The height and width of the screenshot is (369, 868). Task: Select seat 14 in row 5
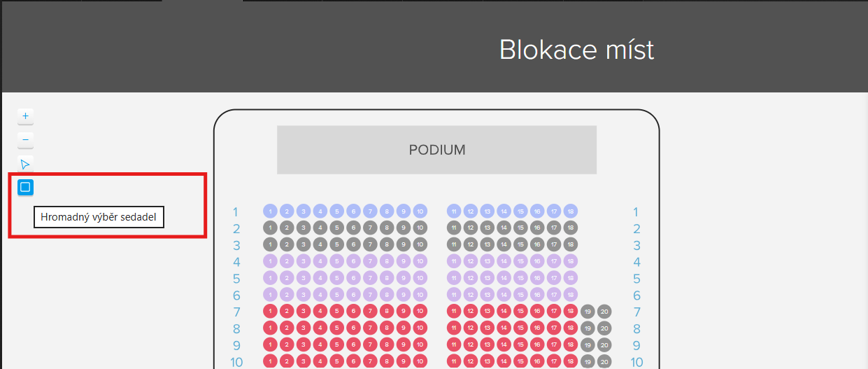point(504,279)
